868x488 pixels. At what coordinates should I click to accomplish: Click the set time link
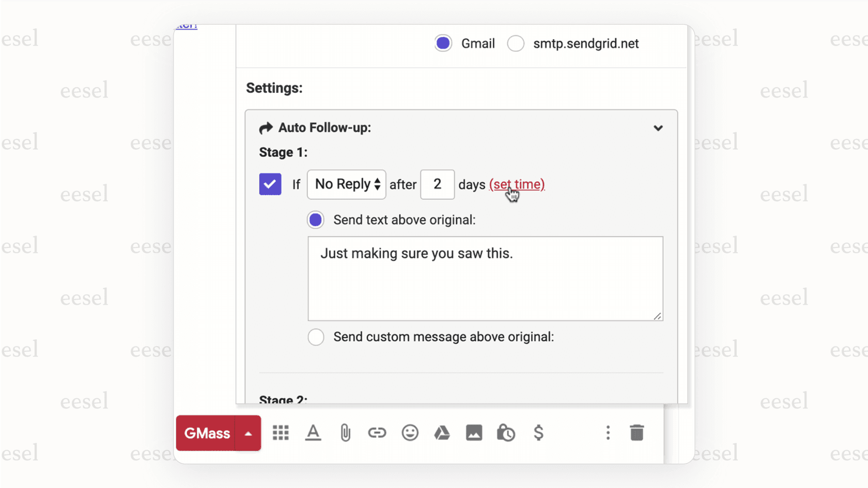coord(516,184)
